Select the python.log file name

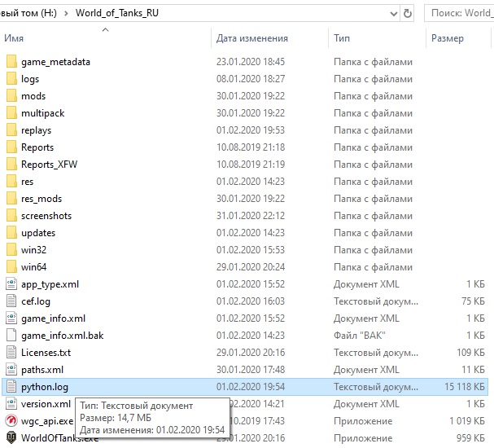tap(45, 387)
